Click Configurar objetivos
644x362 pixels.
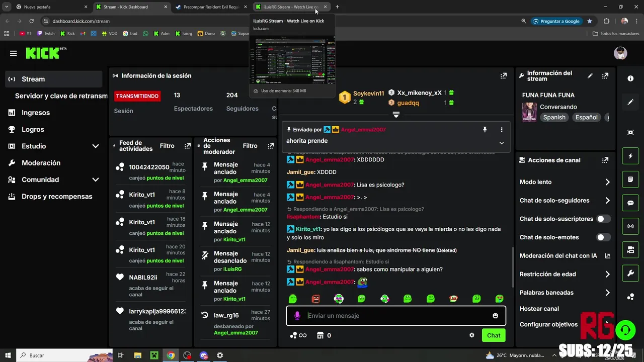coord(548,324)
